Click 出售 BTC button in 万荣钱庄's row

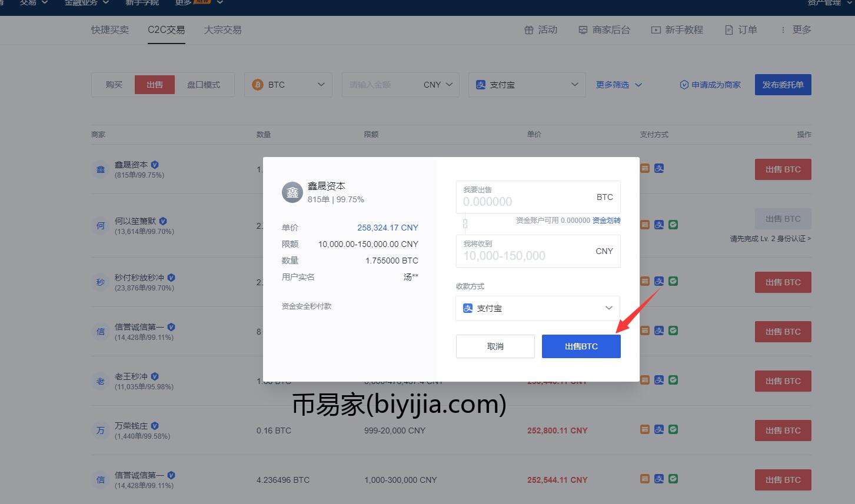coord(783,430)
